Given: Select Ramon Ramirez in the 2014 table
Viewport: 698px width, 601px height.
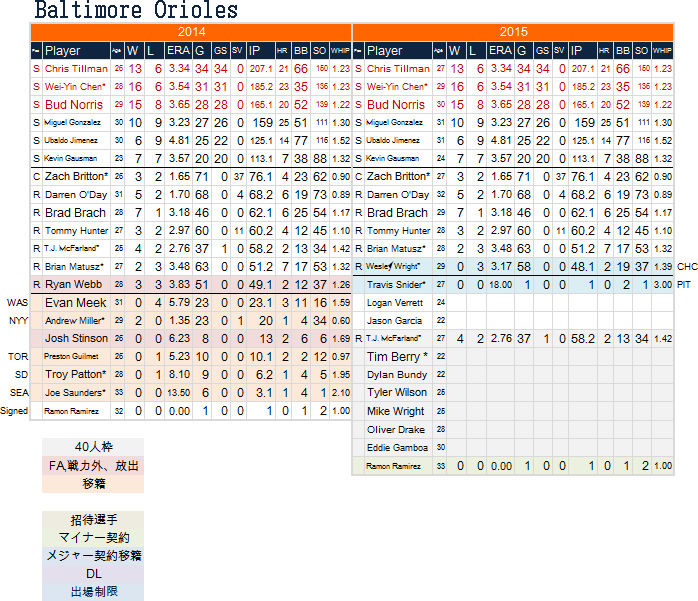Looking at the screenshot, I should pos(71,411).
